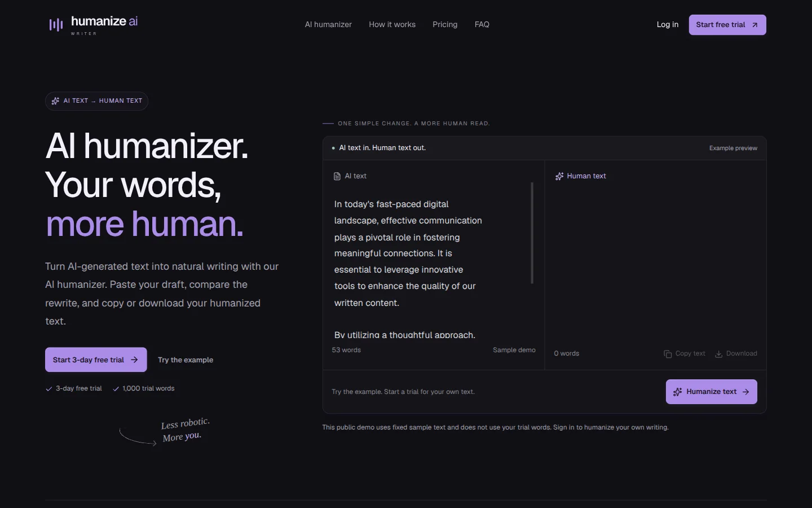Click the humanize ai waveform logo icon
This screenshot has width=812, height=508.
coord(56,25)
